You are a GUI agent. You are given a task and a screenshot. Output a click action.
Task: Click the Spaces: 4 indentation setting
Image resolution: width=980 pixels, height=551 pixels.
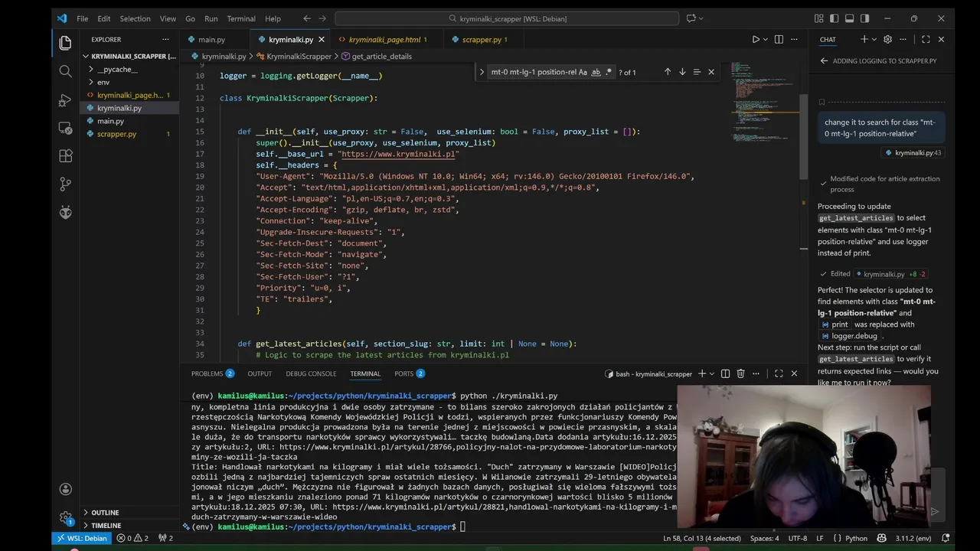pyautogui.click(x=764, y=538)
